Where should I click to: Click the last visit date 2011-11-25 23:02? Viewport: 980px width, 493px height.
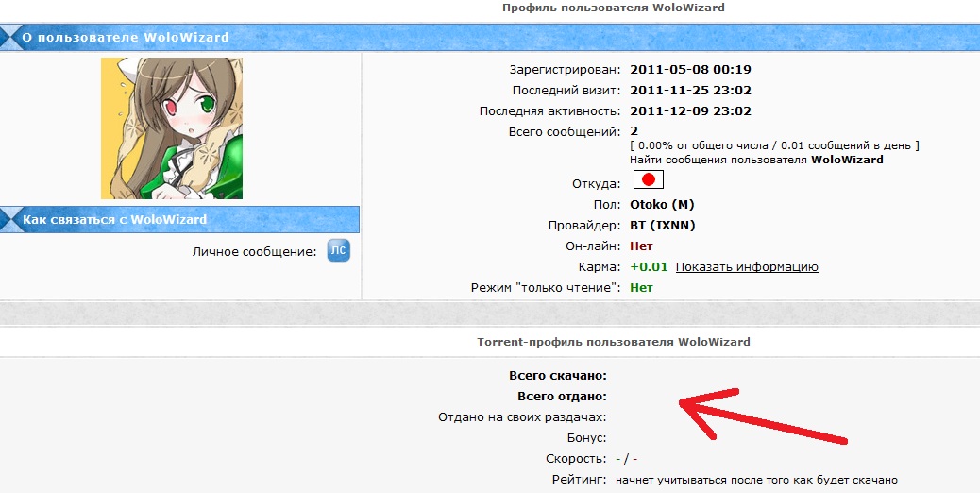click(x=690, y=90)
